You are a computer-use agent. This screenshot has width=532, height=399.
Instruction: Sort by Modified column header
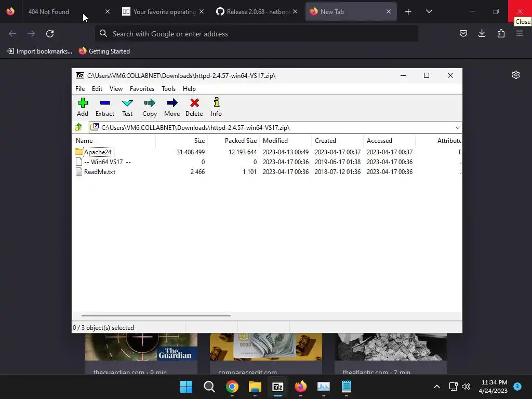click(x=286, y=140)
